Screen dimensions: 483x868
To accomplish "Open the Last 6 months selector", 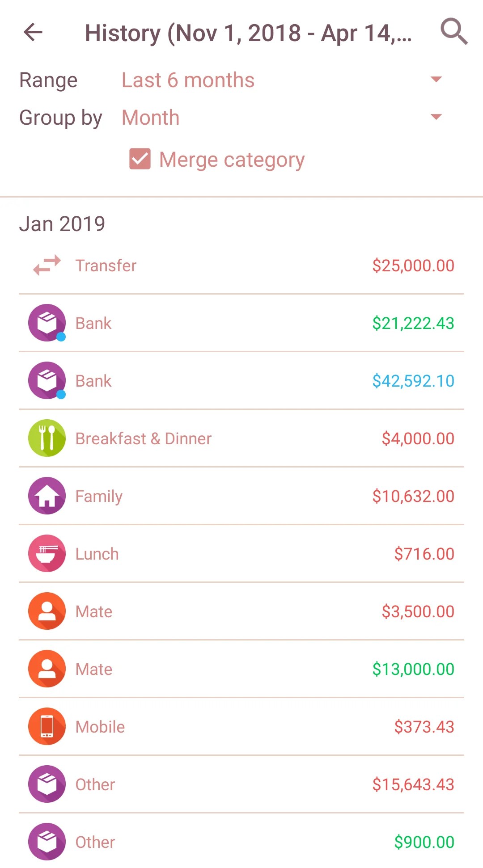I will 282,80.
